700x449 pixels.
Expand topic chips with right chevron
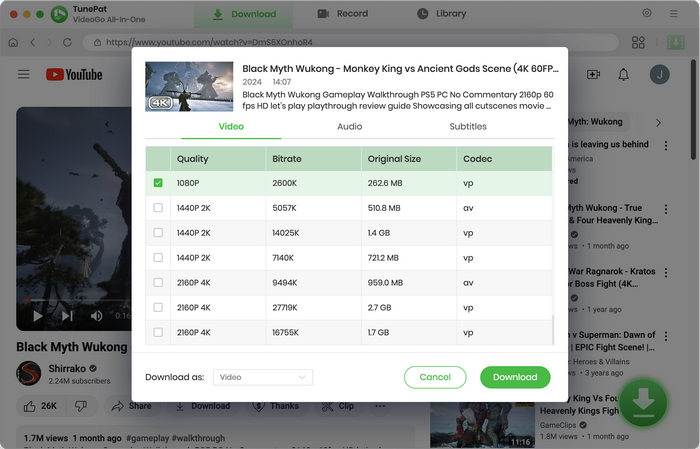[x=658, y=122]
